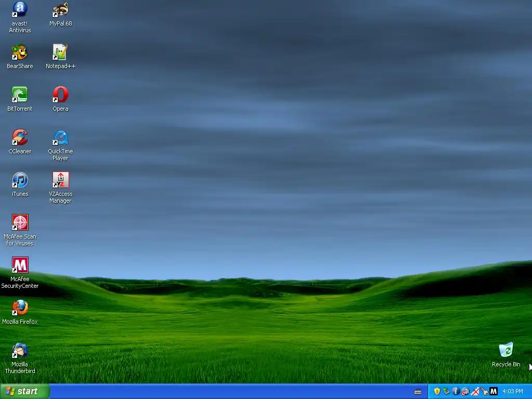This screenshot has width=532, height=399.
Task: Click the iTunes desktop shortcut
Action: pyautogui.click(x=20, y=184)
